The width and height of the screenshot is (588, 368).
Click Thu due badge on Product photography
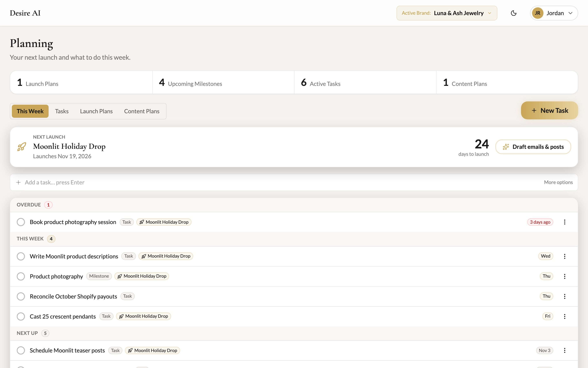(x=546, y=276)
